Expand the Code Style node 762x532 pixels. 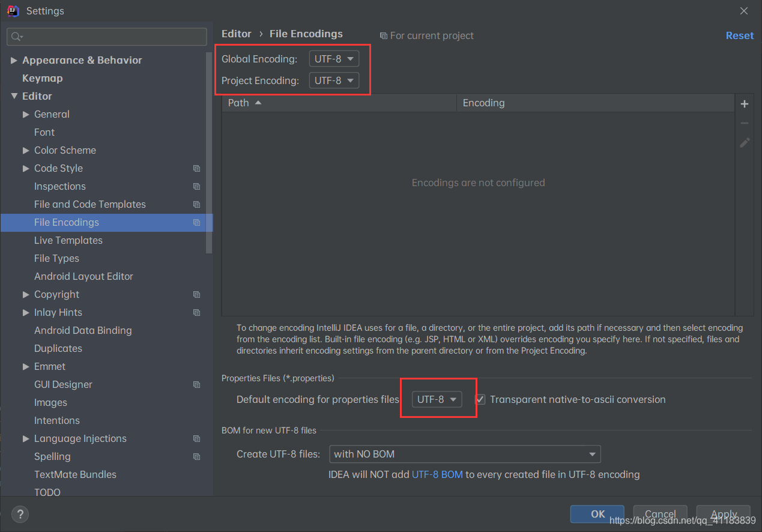(26, 169)
